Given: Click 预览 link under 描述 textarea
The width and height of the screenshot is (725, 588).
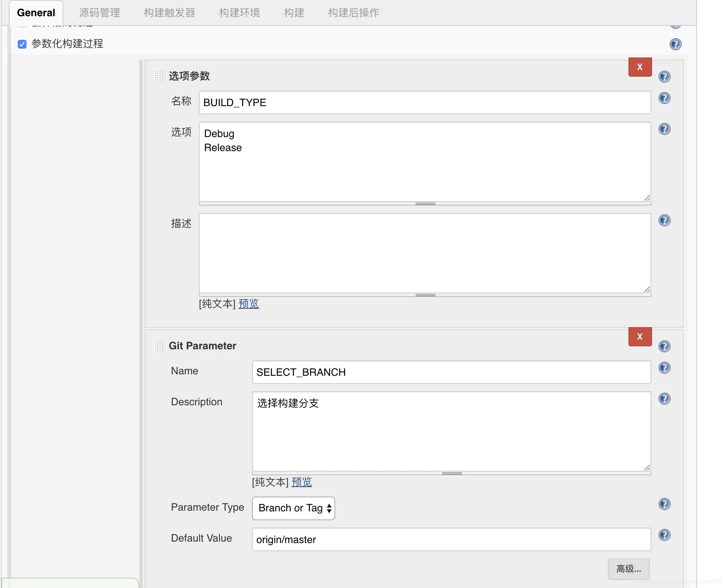Looking at the screenshot, I should tap(248, 304).
